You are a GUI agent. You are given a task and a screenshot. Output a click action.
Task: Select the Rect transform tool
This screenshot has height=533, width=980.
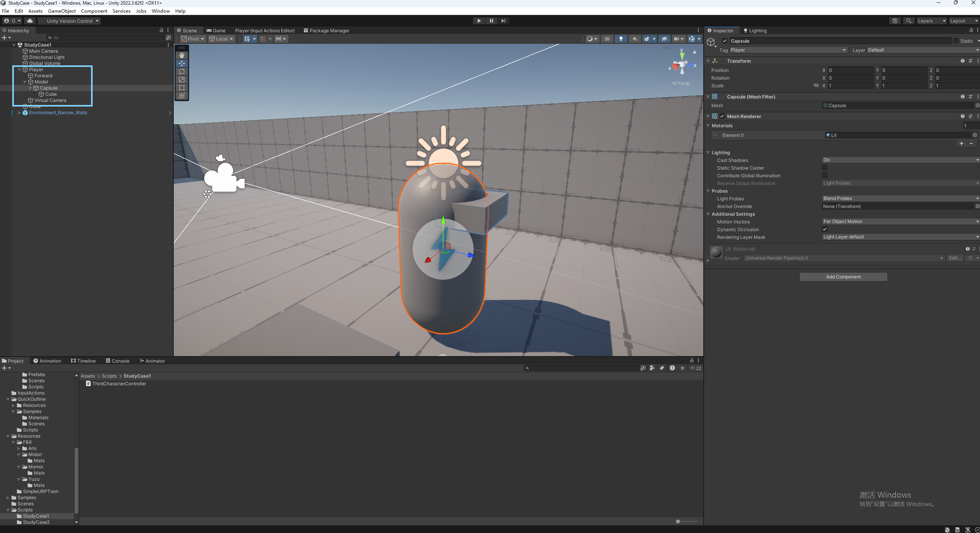pos(182,88)
